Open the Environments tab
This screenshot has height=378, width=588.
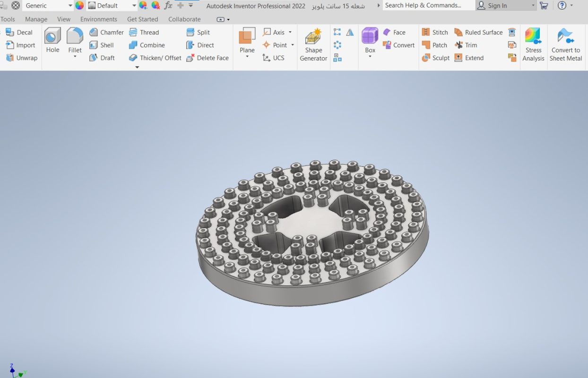[x=99, y=19]
